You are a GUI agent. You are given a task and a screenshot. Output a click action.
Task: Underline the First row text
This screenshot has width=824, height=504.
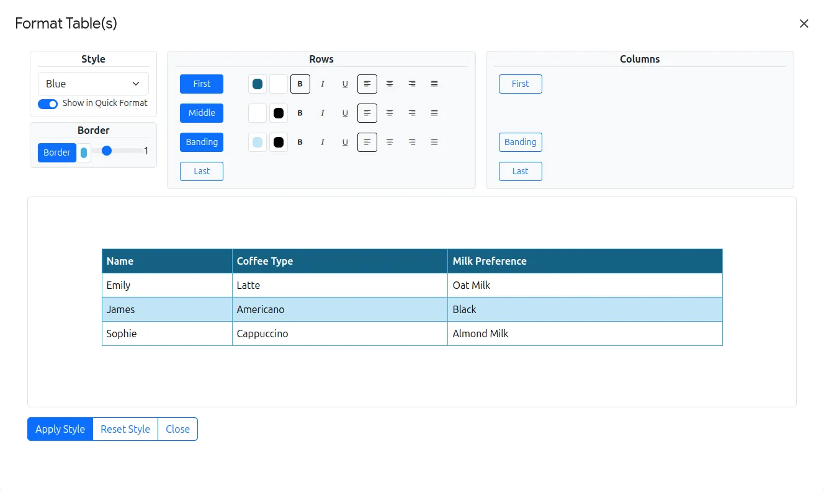[x=345, y=84]
